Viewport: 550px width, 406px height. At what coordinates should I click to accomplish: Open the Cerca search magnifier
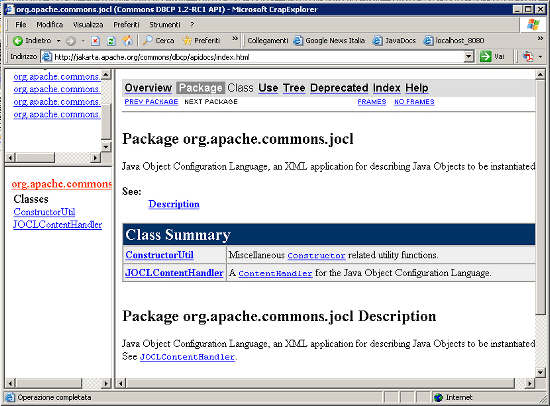point(159,41)
